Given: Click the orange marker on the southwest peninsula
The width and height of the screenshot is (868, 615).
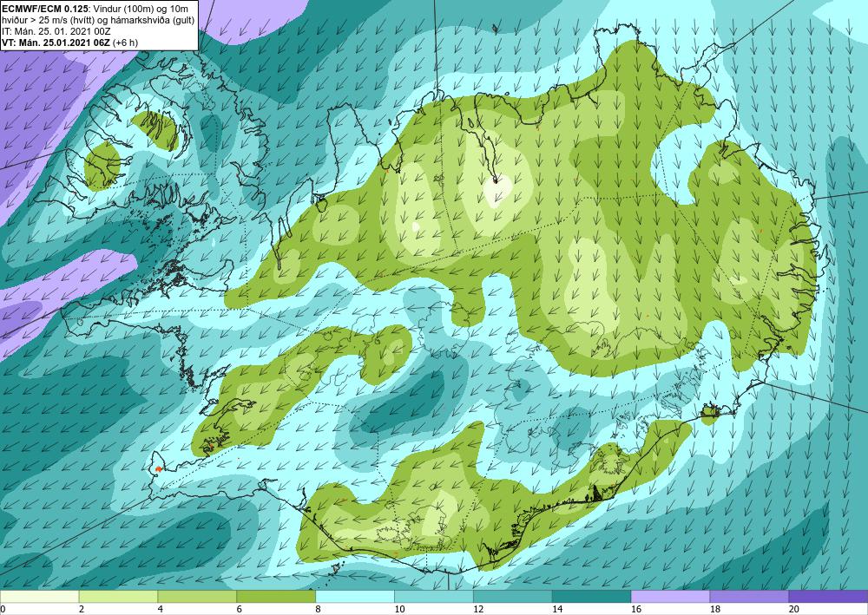Looking at the screenshot, I should click(x=159, y=469).
